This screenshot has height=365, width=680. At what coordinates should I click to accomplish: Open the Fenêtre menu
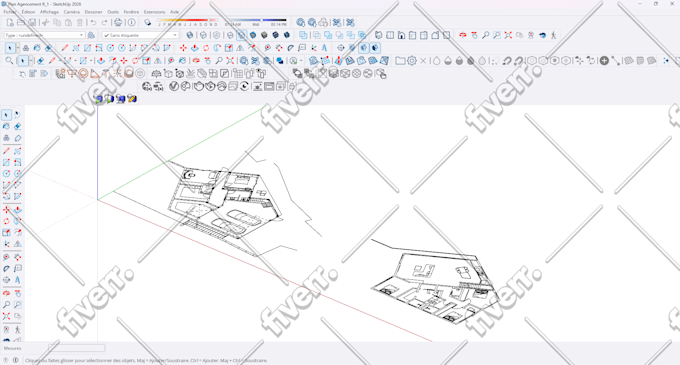point(131,12)
